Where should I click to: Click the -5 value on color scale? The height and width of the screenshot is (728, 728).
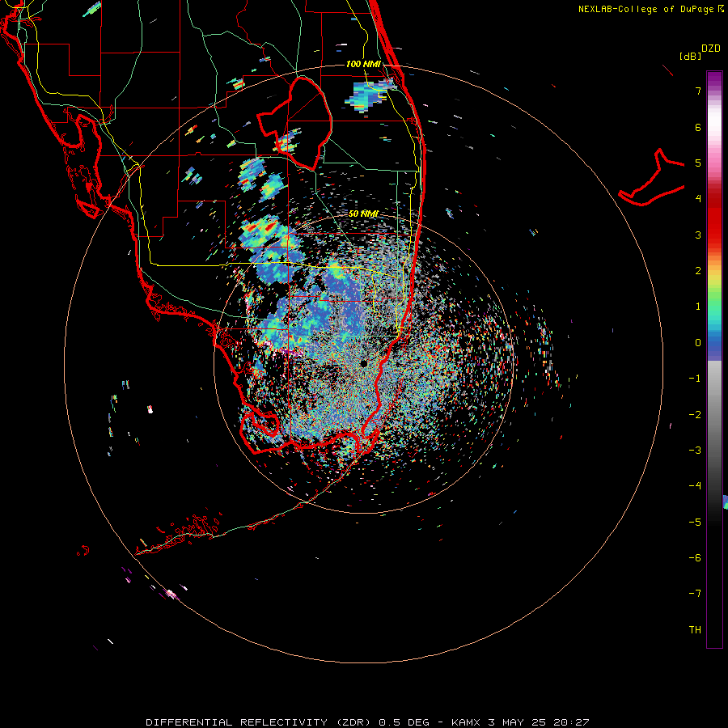[x=695, y=523]
